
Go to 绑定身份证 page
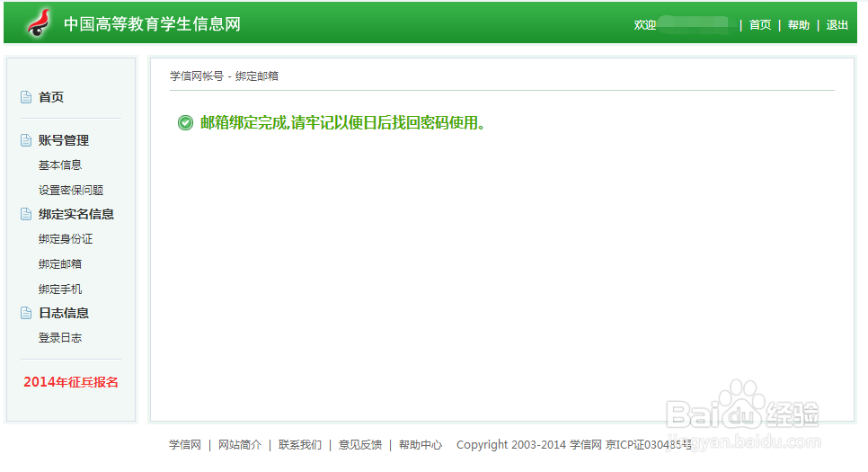click(66, 239)
